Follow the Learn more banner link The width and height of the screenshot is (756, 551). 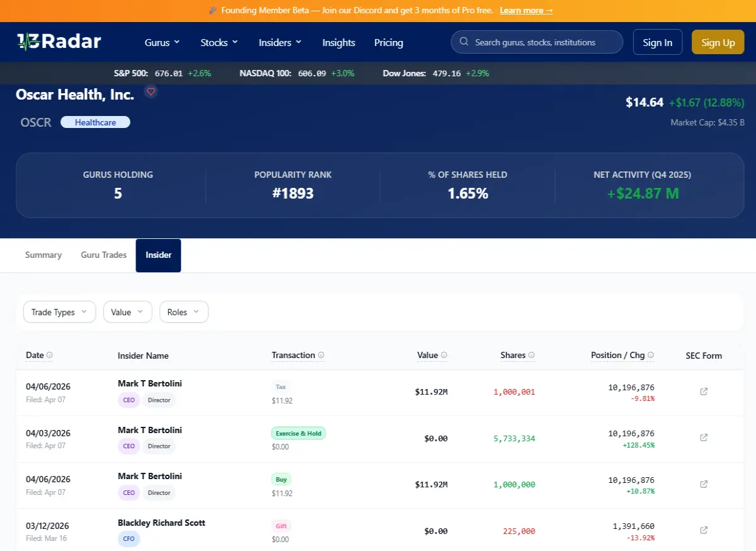(526, 11)
